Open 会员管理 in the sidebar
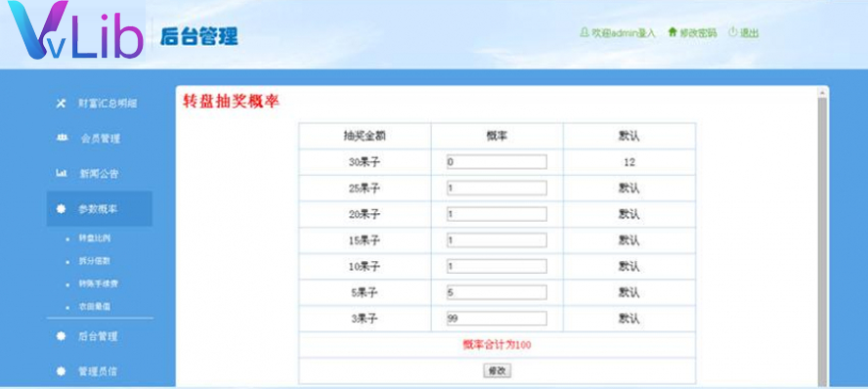Screen dimensions: 868x389 point(101,139)
